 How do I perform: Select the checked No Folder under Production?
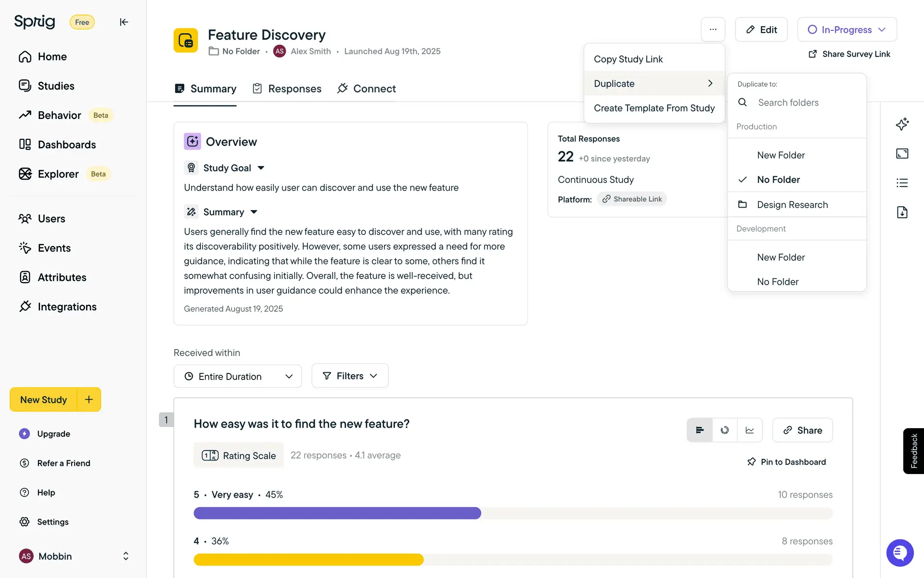(x=778, y=180)
